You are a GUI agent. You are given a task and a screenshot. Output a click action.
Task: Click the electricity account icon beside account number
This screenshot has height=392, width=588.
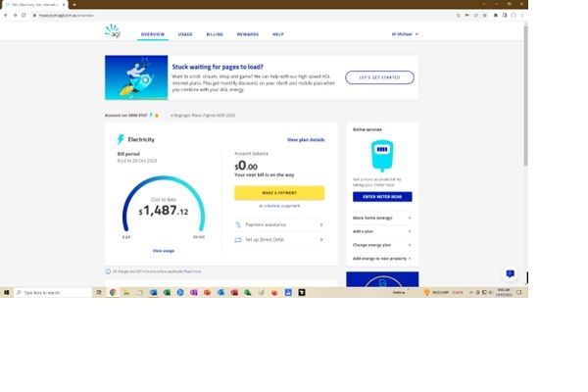151,115
